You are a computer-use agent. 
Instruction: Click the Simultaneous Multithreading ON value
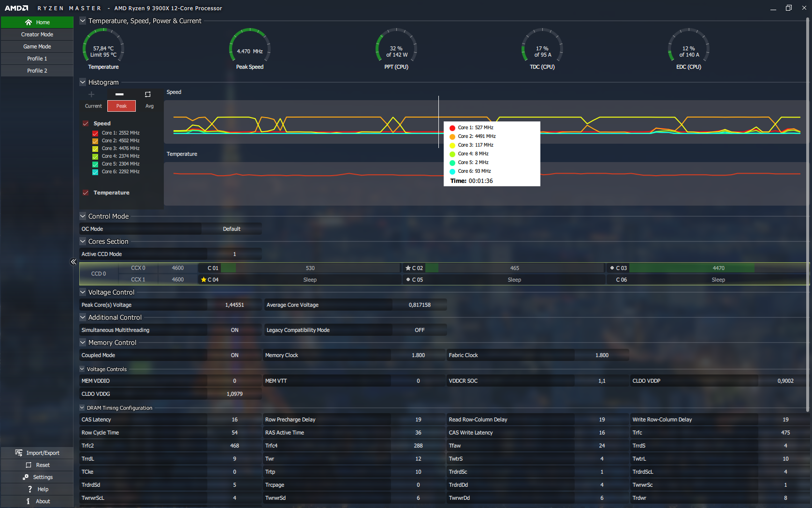234,330
